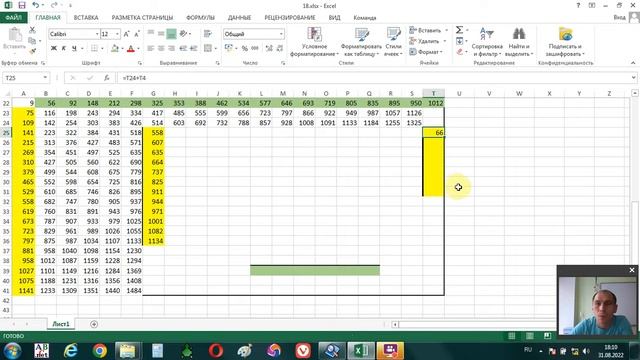This screenshot has height=360, width=640.
Task: Click the Удалить cells button
Action: click(x=427, y=41)
